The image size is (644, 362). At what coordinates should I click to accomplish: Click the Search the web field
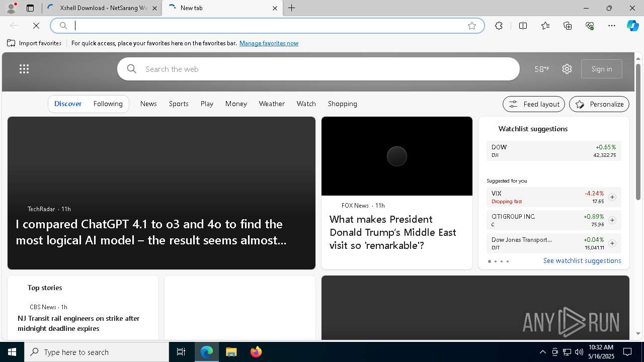(318, 69)
